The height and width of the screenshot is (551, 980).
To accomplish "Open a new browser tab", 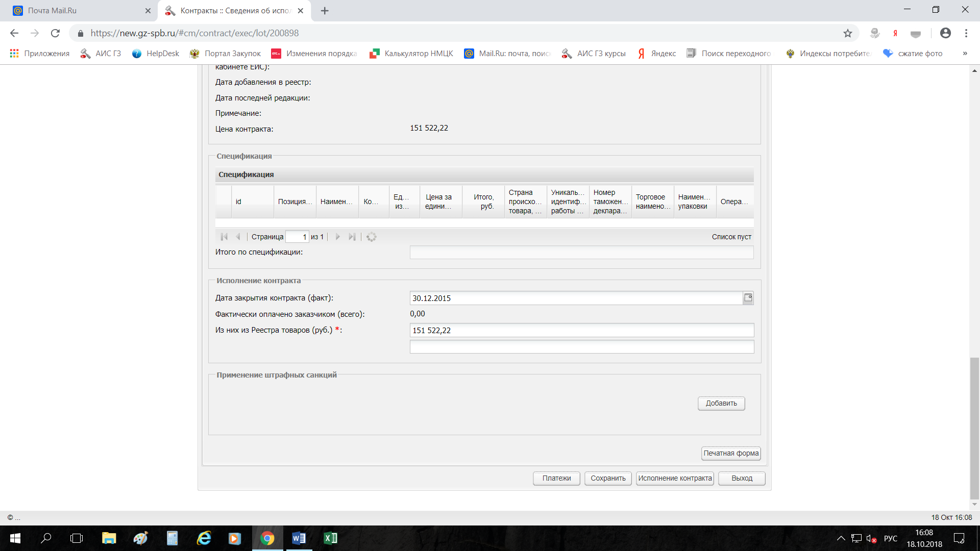I will click(325, 11).
